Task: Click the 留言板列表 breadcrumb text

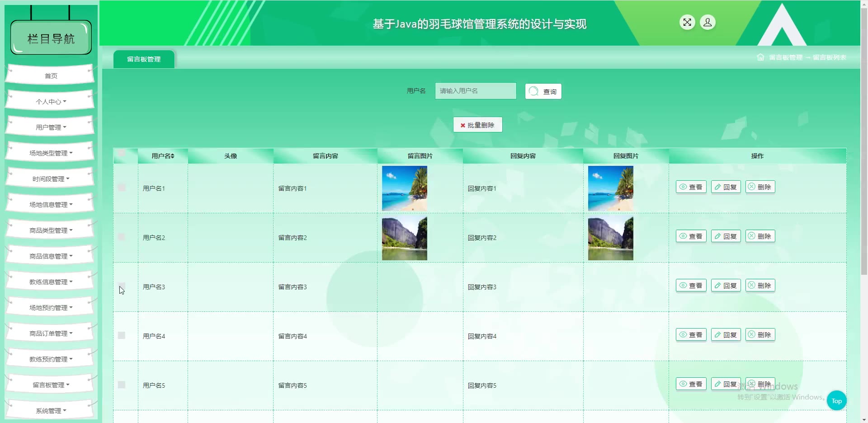Action: click(x=829, y=57)
